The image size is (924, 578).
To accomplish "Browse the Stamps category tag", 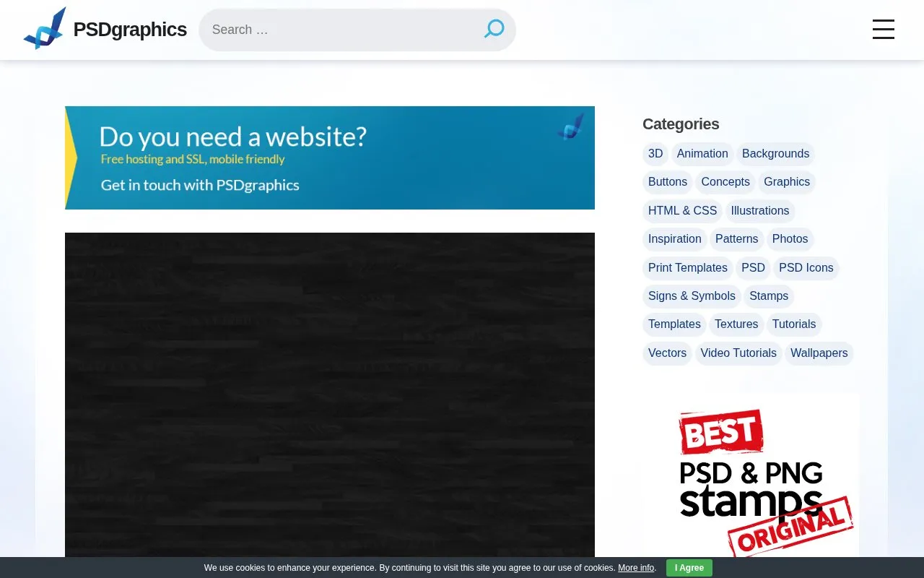I will (x=769, y=296).
